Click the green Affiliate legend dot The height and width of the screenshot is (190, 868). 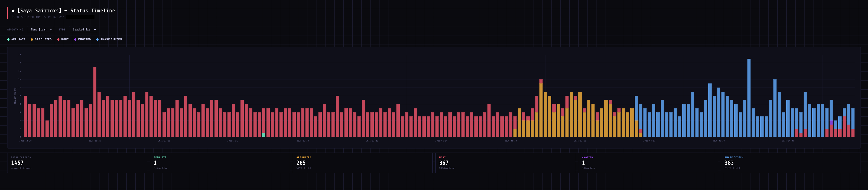click(x=8, y=40)
